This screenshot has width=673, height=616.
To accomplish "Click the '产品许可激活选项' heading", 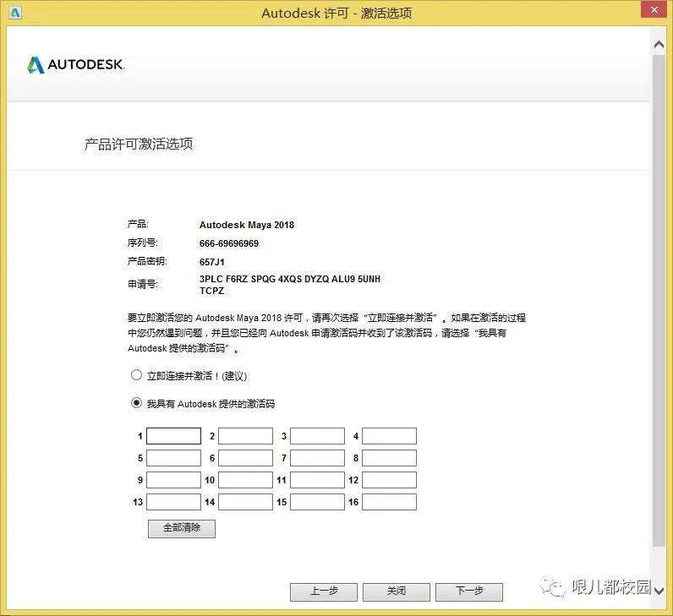I will click(x=139, y=144).
